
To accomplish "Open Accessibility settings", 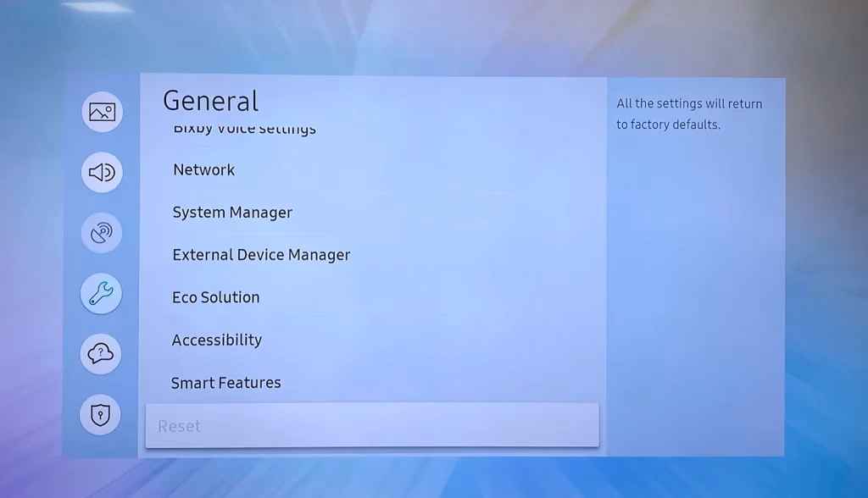I will (217, 340).
